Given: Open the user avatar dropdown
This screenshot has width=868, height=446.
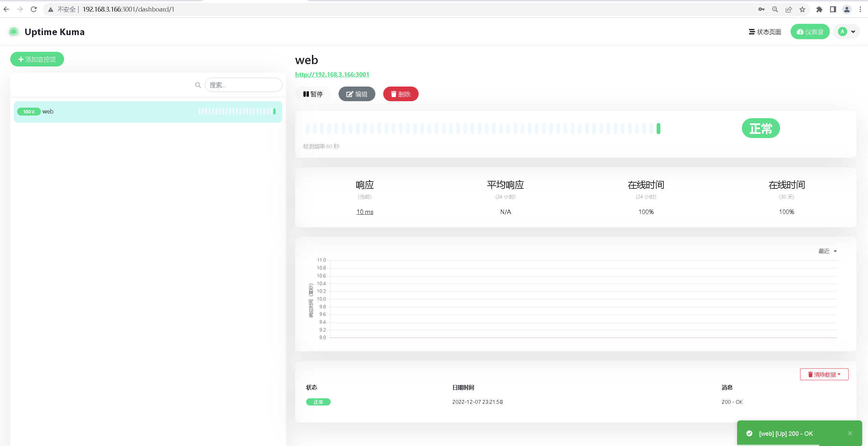Looking at the screenshot, I should coord(847,32).
